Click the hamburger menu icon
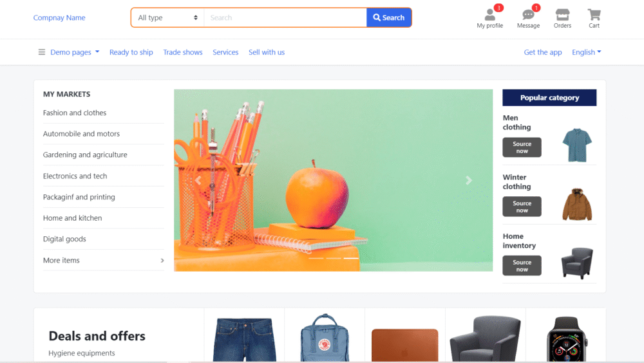Viewport: 644px width, 363px height. coord(41,52)
